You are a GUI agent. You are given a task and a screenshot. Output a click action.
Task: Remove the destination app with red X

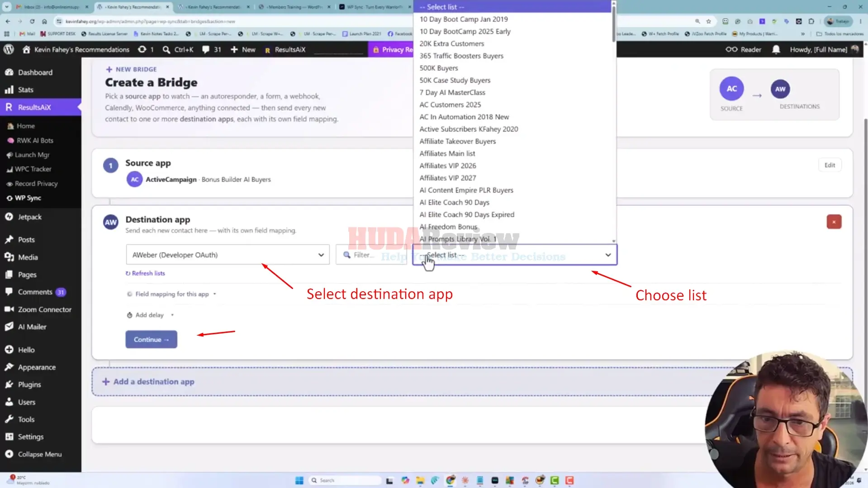tap(834, 222)
